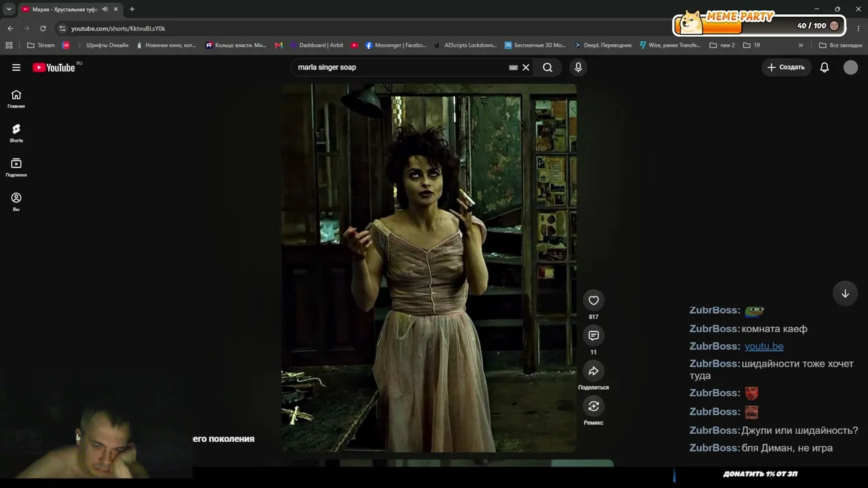
Task: Start voice search with the microphone
Action: [x=578, y=67]
